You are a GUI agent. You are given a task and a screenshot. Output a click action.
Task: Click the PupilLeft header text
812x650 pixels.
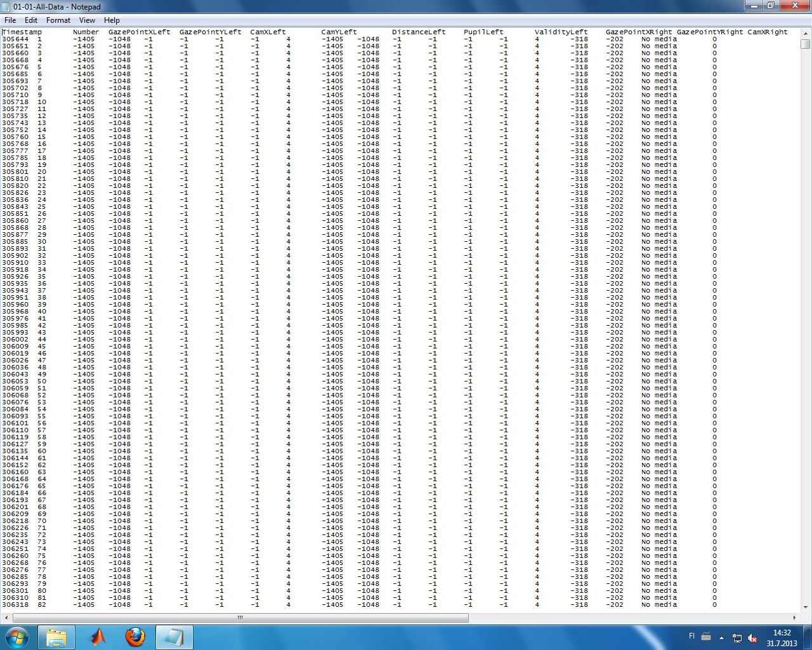pos(483,32)
